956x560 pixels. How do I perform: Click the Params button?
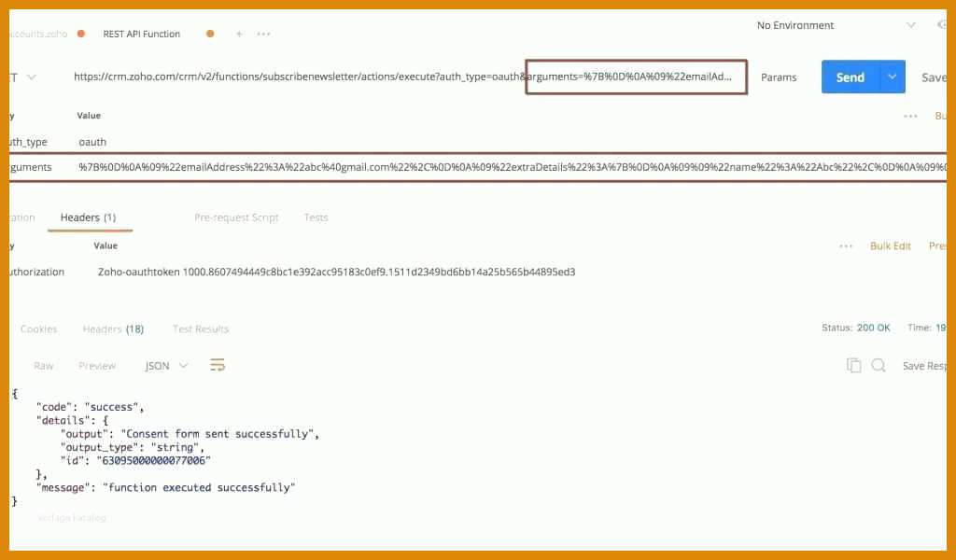click(779, 77)
